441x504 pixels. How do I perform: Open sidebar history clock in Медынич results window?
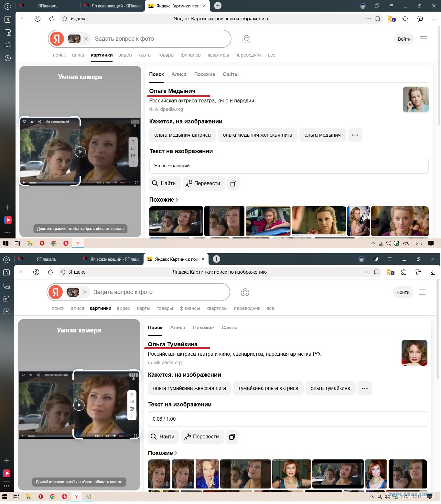point(8,58)
